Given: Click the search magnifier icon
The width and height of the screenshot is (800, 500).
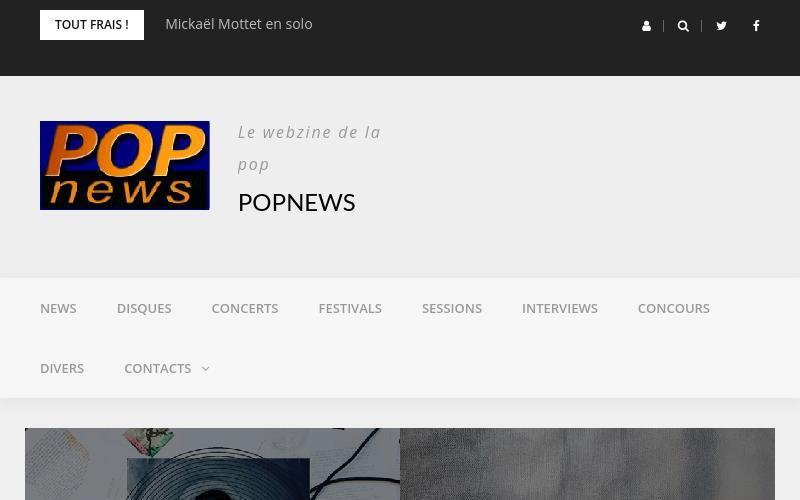Looking at the screenshot, I should 683,26.
